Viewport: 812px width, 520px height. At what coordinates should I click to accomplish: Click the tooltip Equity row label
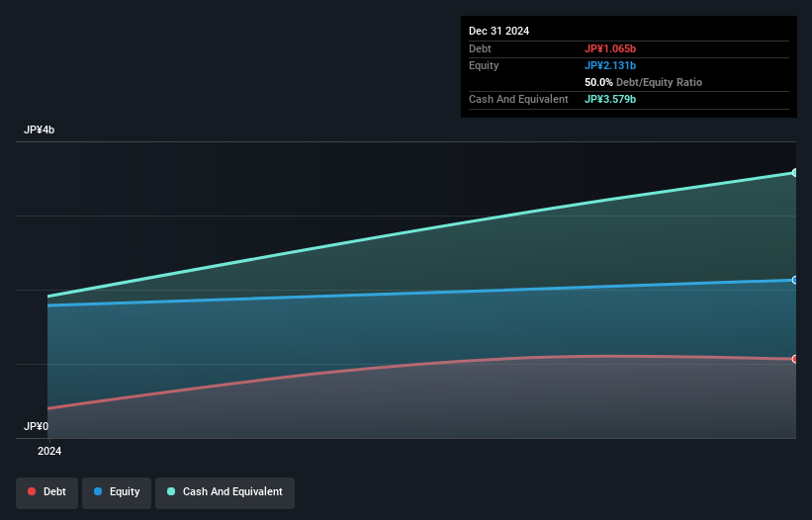[x=484, y=65]
